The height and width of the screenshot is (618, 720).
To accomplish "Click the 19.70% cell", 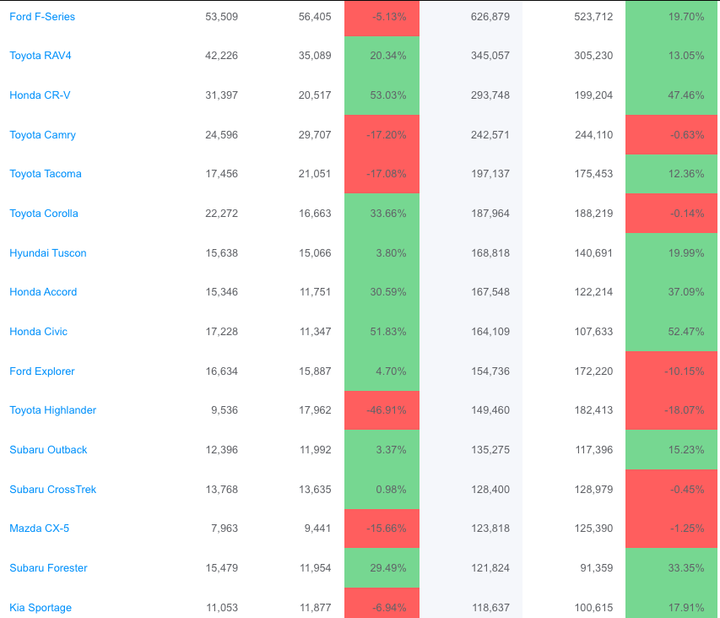I will [x=671, y=18].
